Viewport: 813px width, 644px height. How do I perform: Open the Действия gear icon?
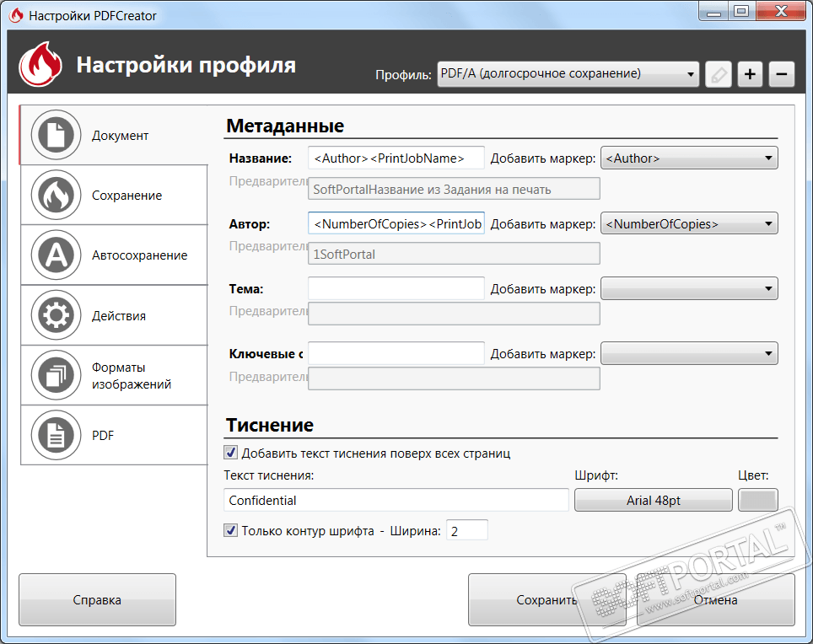tap(56, 315)
